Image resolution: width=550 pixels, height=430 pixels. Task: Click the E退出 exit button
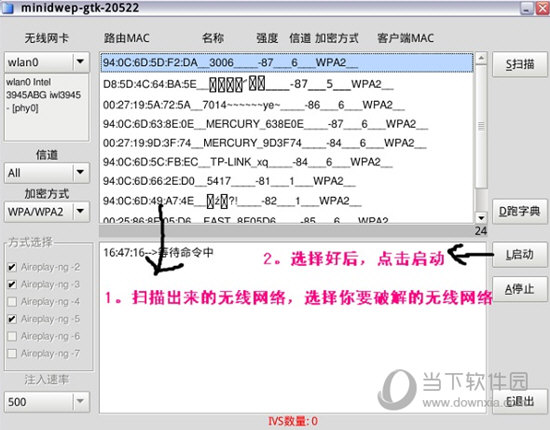pyautogui.click(x=519, y=402)
